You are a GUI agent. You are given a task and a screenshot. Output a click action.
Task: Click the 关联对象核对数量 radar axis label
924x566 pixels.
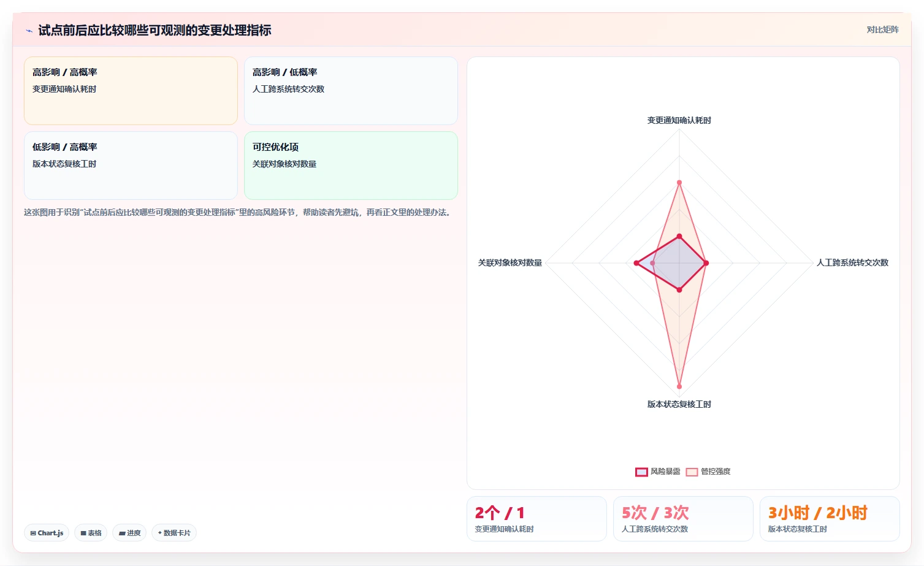tap(510, 262)
